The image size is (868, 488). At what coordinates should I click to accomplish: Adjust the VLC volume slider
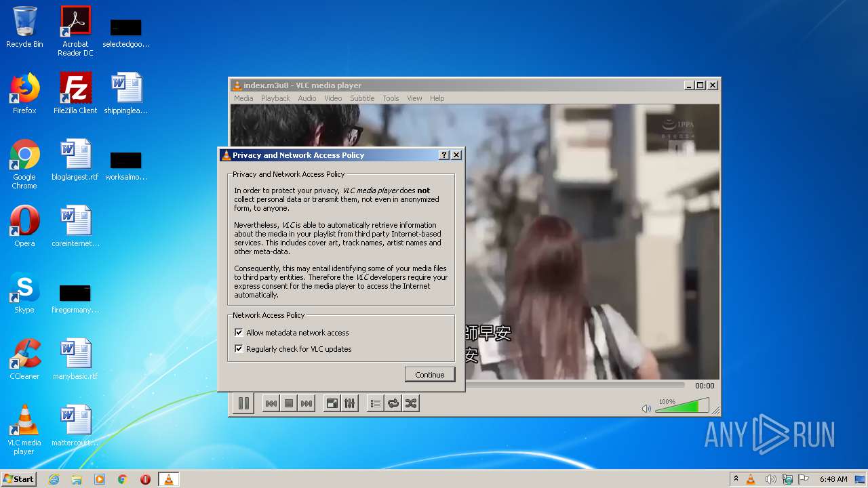click(x=682, y=406)
